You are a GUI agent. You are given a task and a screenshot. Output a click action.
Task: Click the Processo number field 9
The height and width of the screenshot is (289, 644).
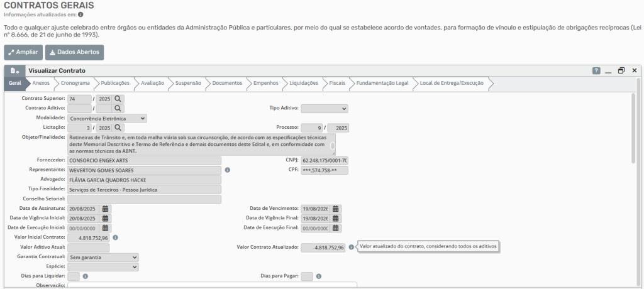[x=312, y=128]
